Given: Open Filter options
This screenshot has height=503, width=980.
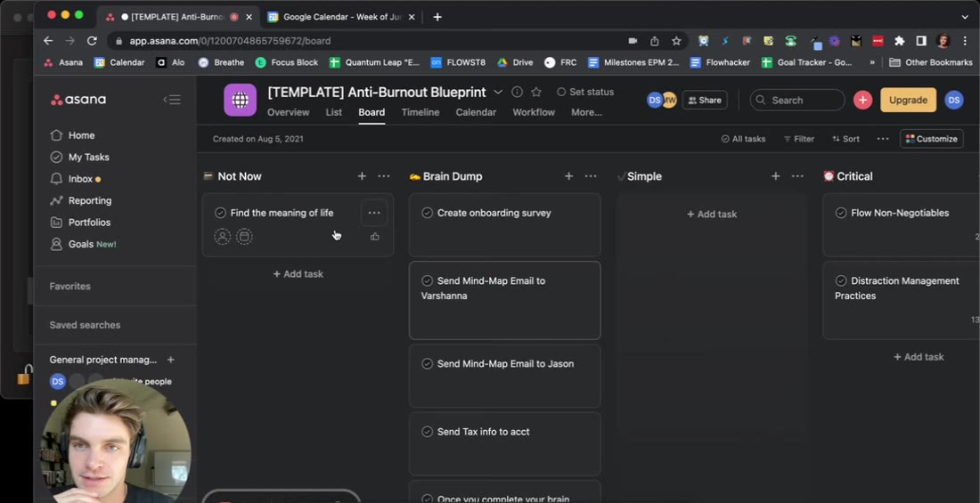Looking at the screenshot, I should 799,139.
